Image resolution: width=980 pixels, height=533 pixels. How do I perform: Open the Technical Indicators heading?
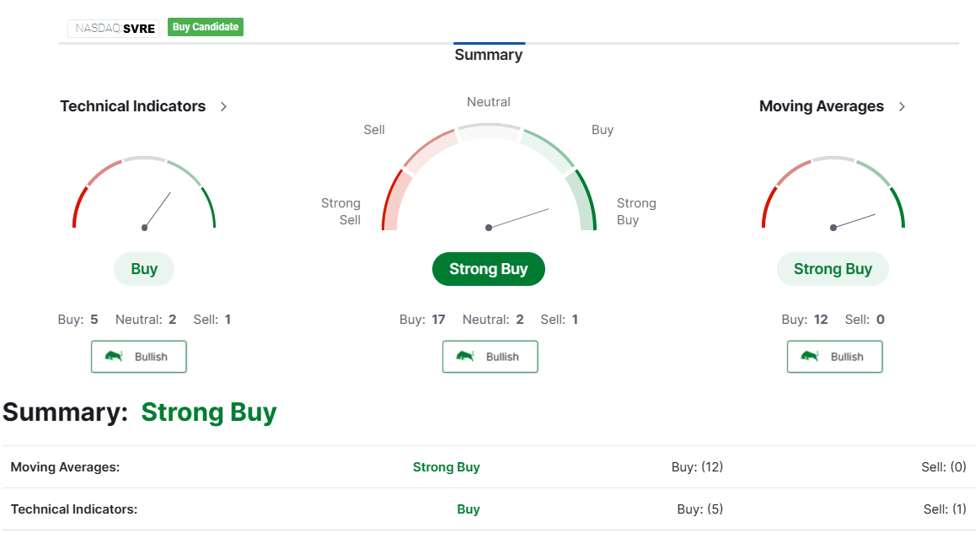pos(133,106)
